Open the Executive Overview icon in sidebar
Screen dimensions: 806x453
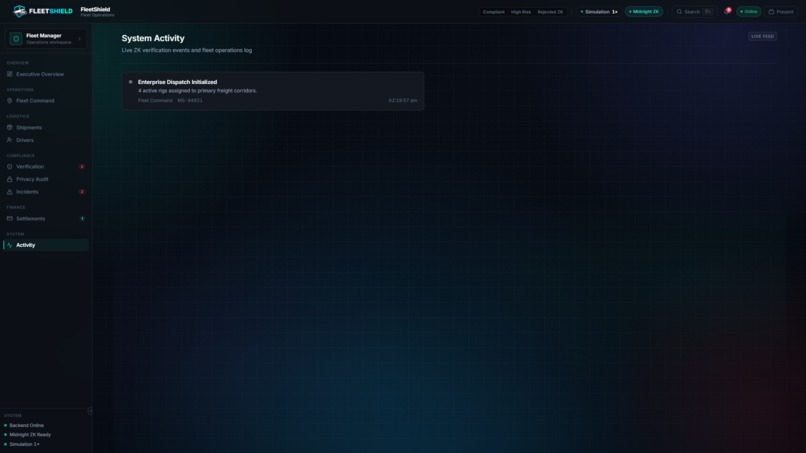click(x=9, y=74)
